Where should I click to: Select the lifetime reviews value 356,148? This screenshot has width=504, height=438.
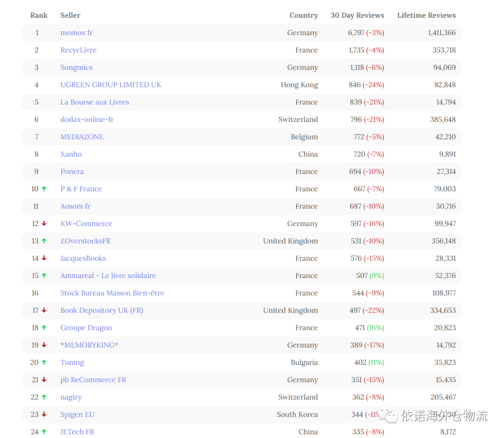click(x=444, y=241)
